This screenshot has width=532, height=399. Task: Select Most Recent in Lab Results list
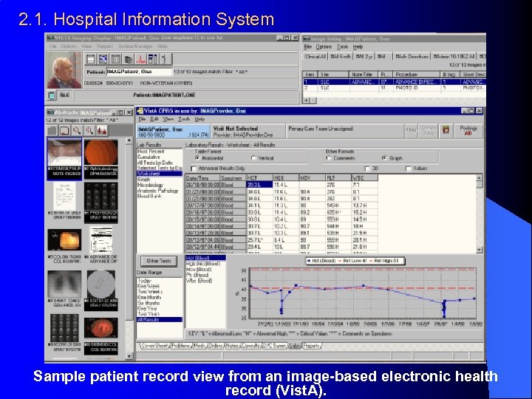click(x=151, y=151)
